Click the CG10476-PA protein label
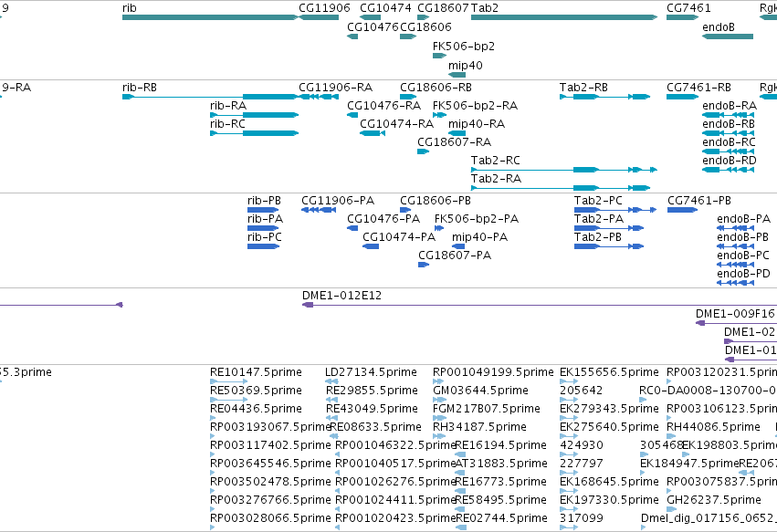The image size is (777, 532). [383, 219]
